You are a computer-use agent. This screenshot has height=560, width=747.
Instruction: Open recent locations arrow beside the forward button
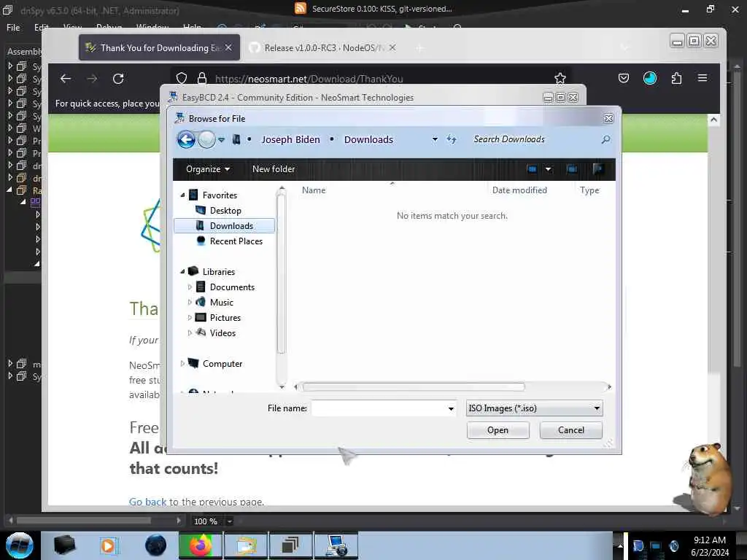[222, 140]
